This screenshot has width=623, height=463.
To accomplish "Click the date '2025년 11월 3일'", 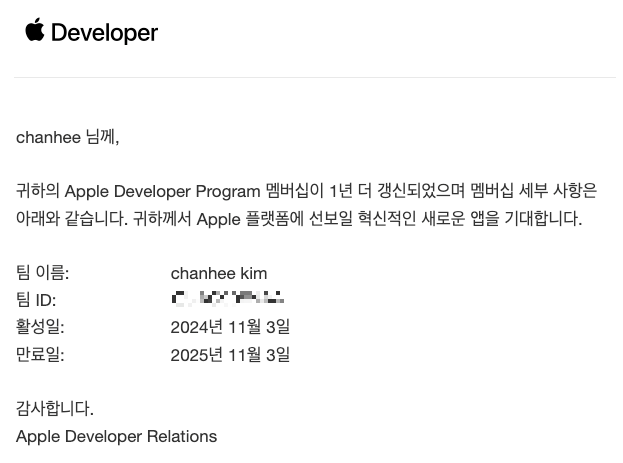I will tap(230, 355).
